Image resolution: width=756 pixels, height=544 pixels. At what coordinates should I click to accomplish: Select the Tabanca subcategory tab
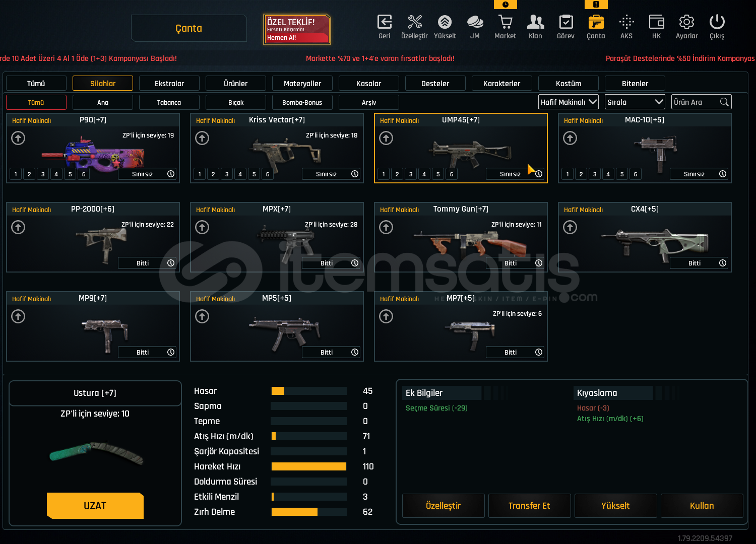(x=169, y=103)
